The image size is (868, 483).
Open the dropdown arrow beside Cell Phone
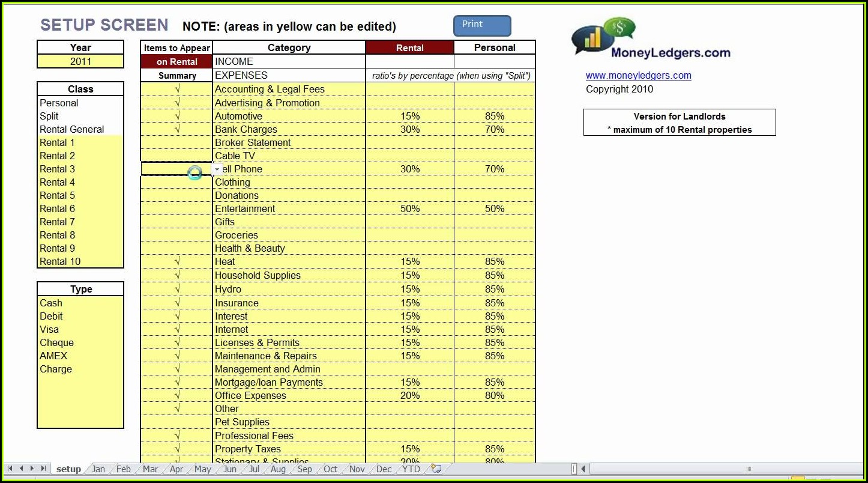[217, 169]
